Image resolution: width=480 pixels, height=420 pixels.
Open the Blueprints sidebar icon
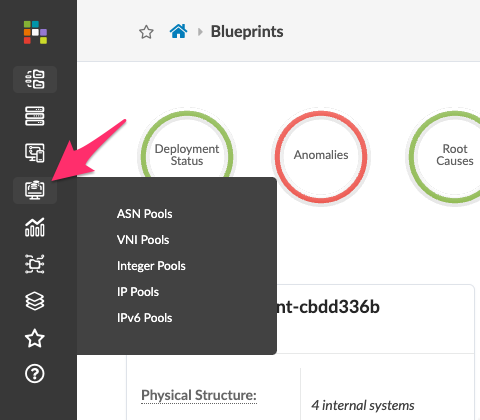(35, 79)
